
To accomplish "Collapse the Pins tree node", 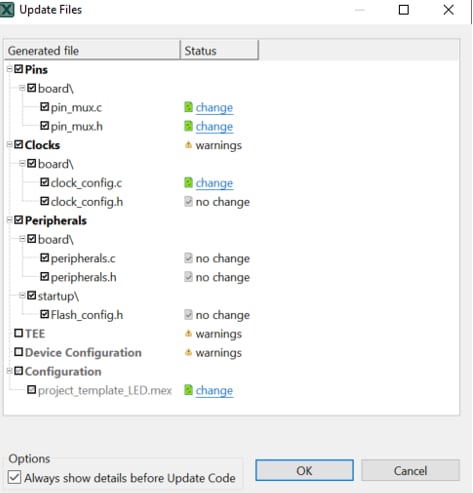I will [9, 69].
